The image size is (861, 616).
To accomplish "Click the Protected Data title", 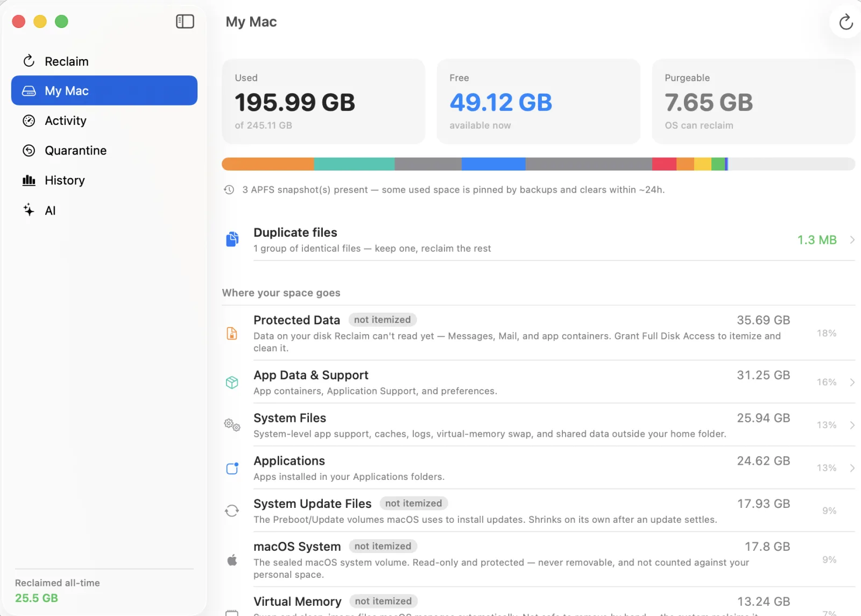I will tap(297, 320).
